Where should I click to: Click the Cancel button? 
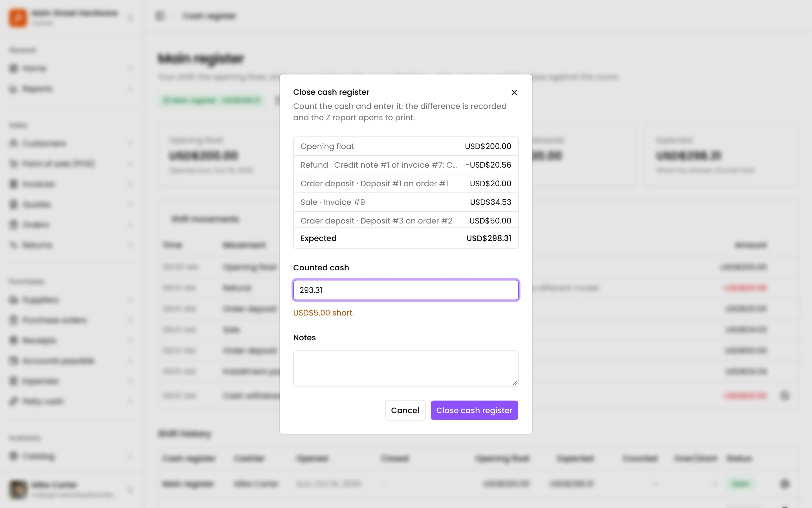[x=405, y=410]
